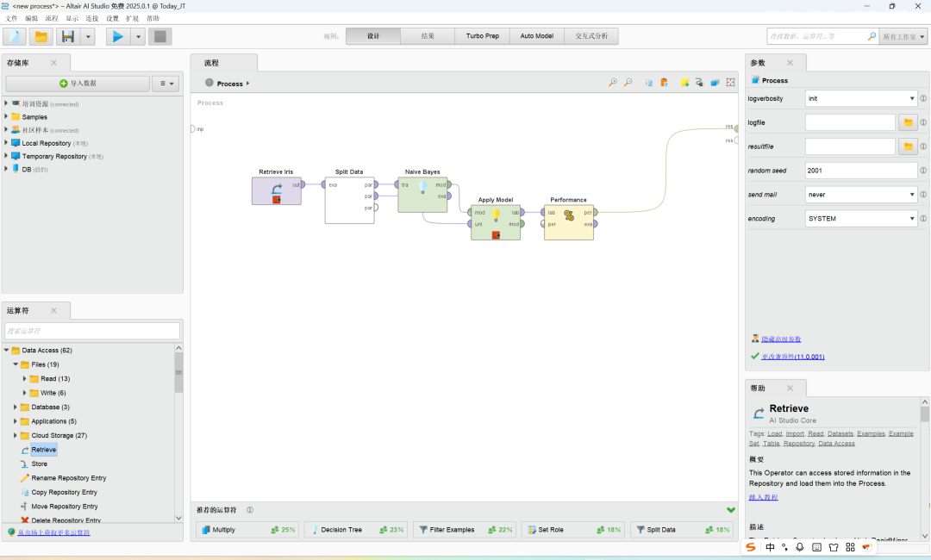
Task: Open the repository options menu button
Action: point(166,84)
